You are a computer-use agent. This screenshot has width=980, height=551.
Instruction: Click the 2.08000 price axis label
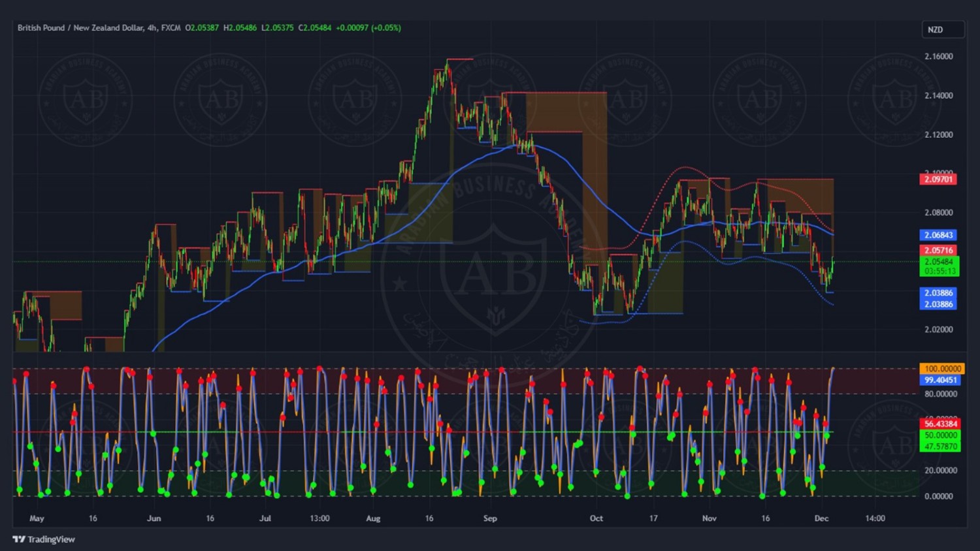(x=939, y=212)
